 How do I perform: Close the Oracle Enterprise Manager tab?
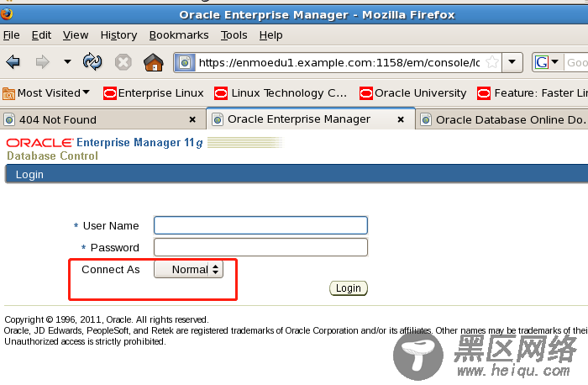point(401,119)
